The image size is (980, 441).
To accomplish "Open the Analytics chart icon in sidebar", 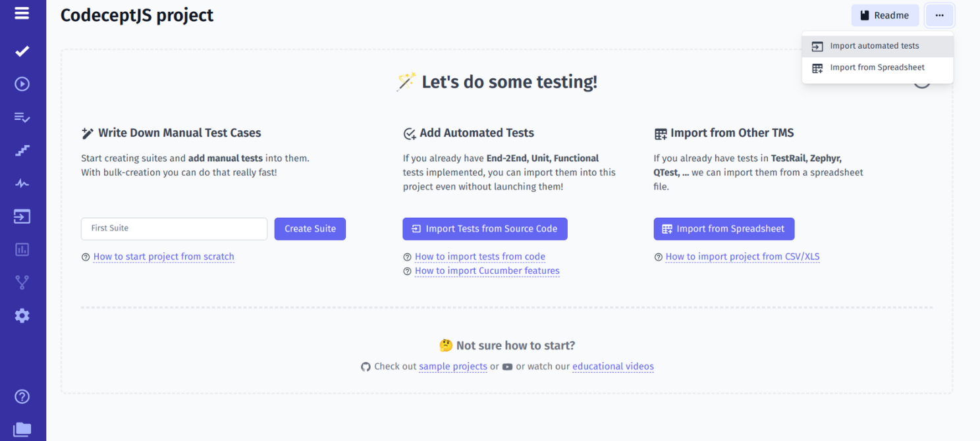I will (22, 249).
